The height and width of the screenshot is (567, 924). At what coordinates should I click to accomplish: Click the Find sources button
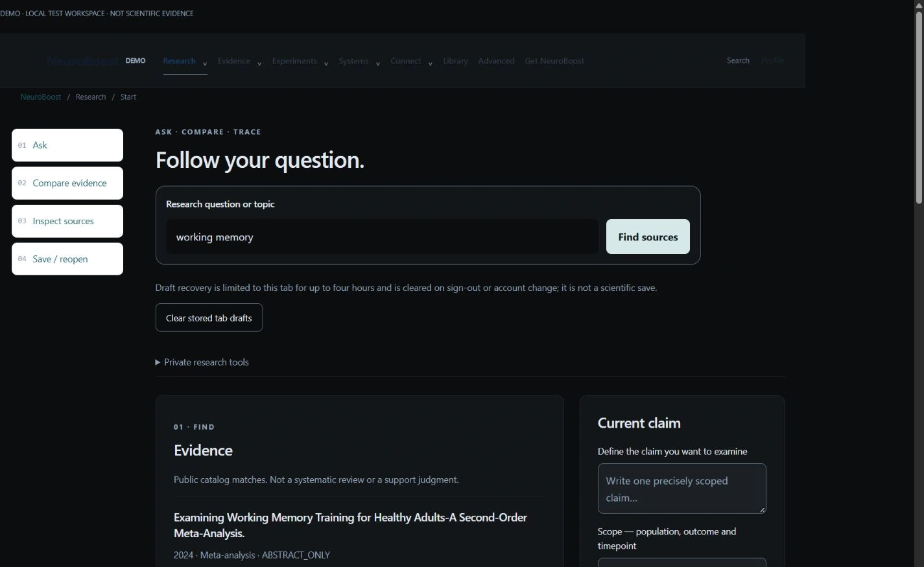coord(648,237)
